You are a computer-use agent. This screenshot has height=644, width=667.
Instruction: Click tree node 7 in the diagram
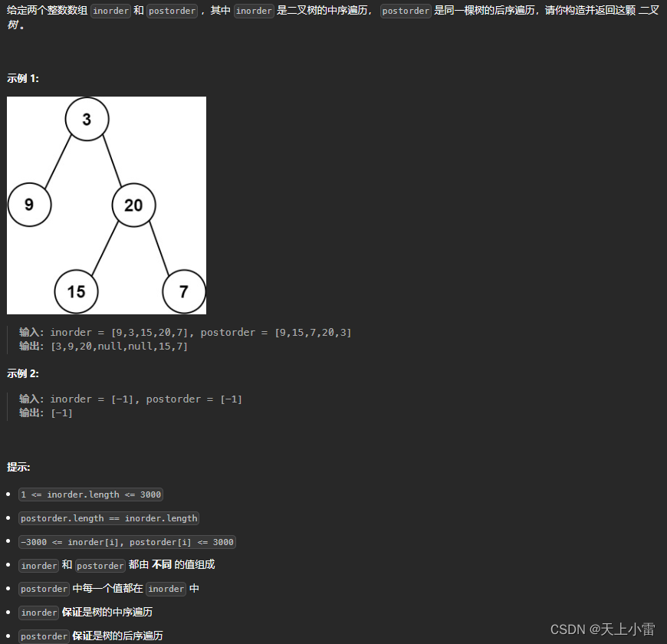pos(184,291)
